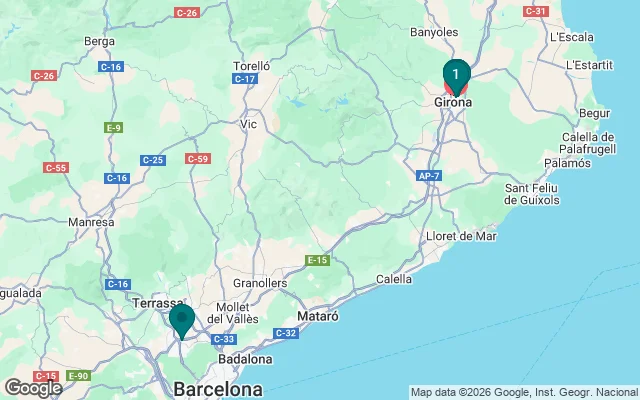
Task: Click the Vic town label
Action: [248, 124]
